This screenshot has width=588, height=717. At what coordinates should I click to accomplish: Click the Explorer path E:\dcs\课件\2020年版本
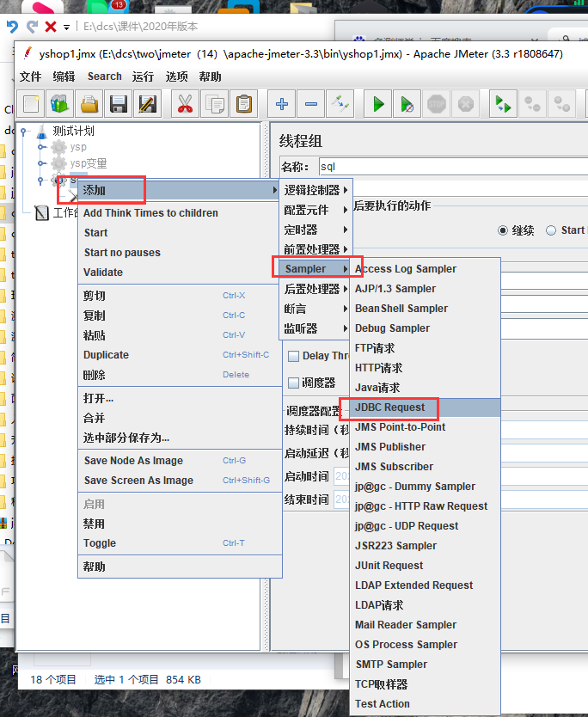pyautogui.click(x=140, y=27)
